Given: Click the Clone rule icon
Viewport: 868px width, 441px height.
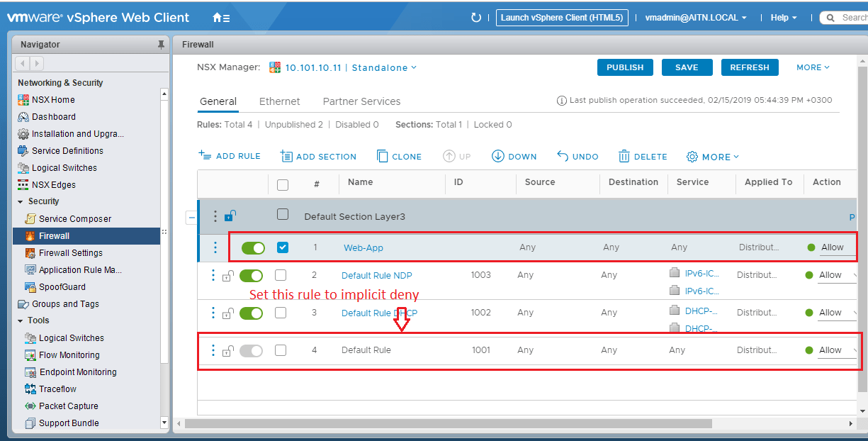Looking at the screenshot, I should point(382,157).
